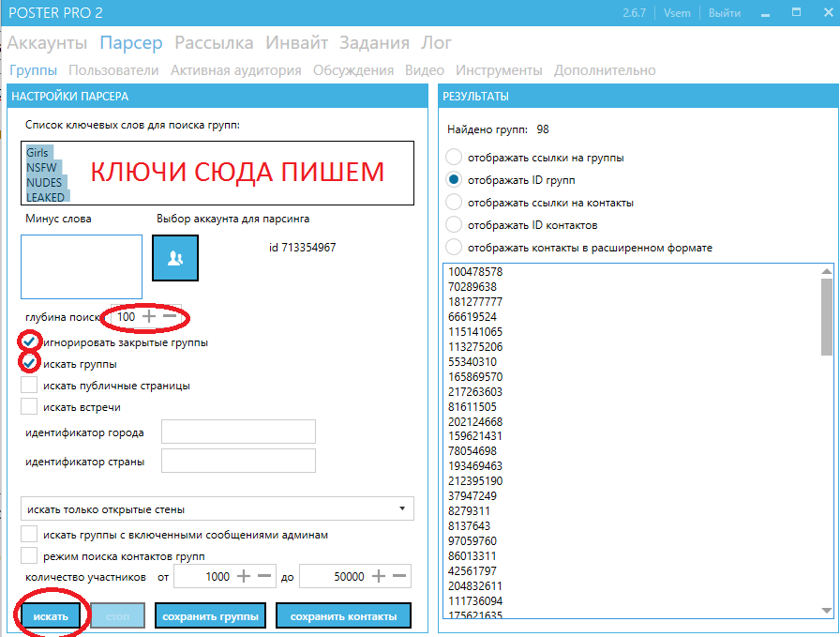Viewport: 840px width, 637px height.
Task: Open the Парсер main tab
Action: point(131,42)
